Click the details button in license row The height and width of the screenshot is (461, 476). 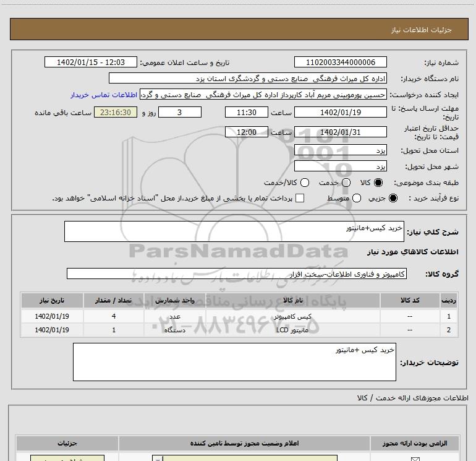(67, 459)
